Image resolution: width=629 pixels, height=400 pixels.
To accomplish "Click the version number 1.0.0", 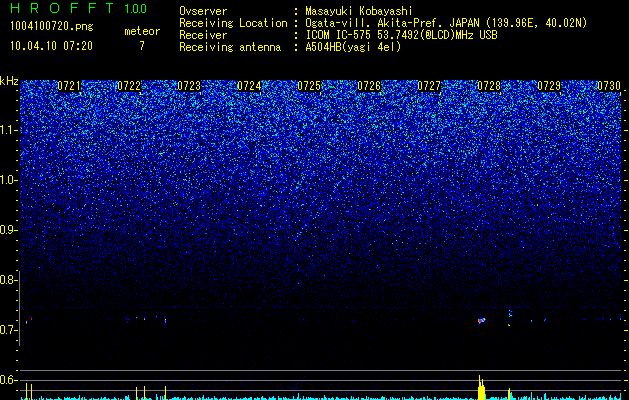I will (x=135, y=9).
